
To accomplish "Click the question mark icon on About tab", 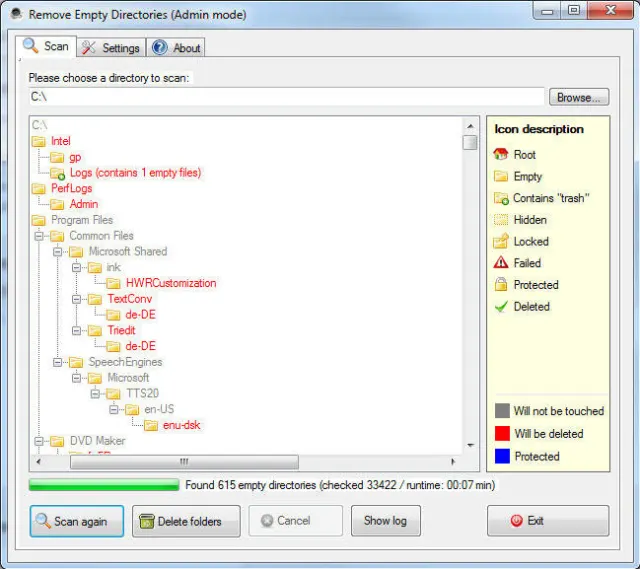I will [x=160, y=48].
